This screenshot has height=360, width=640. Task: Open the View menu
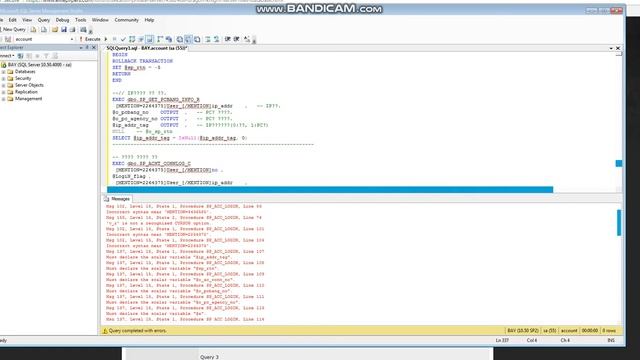27,20
